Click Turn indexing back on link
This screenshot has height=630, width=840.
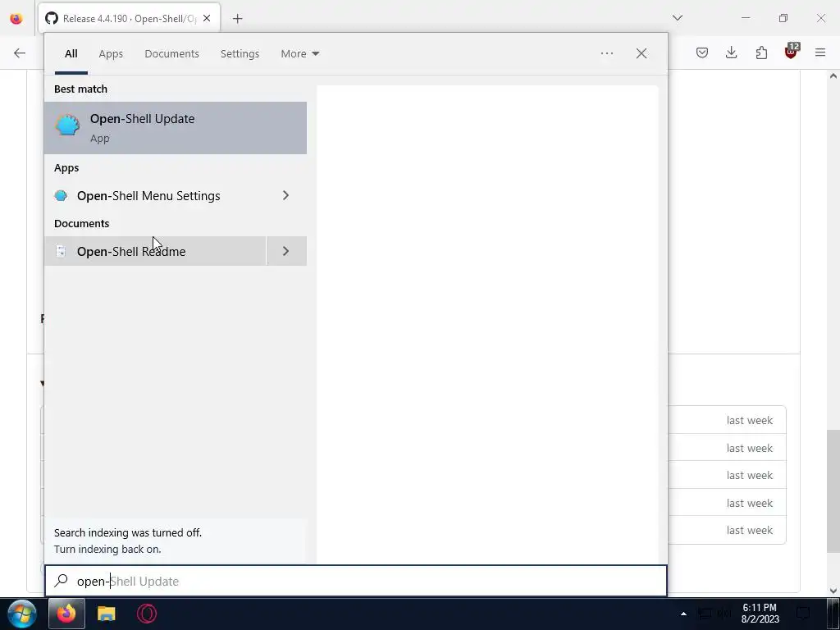point(107,549)
